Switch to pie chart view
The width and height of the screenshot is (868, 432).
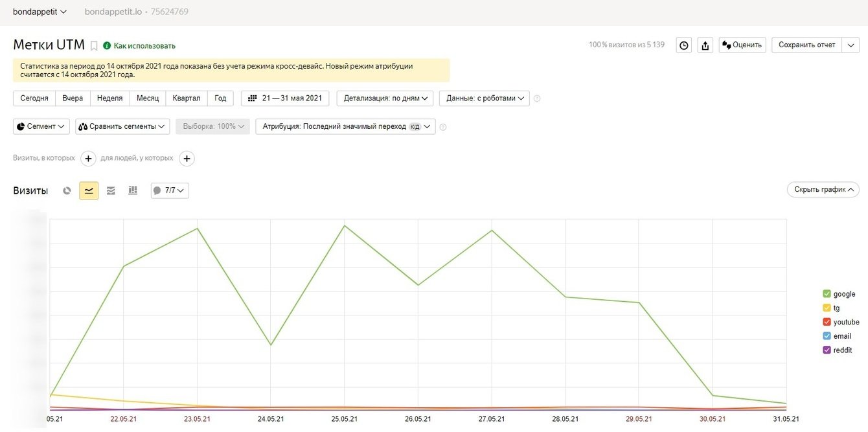[x=67, y=190]
